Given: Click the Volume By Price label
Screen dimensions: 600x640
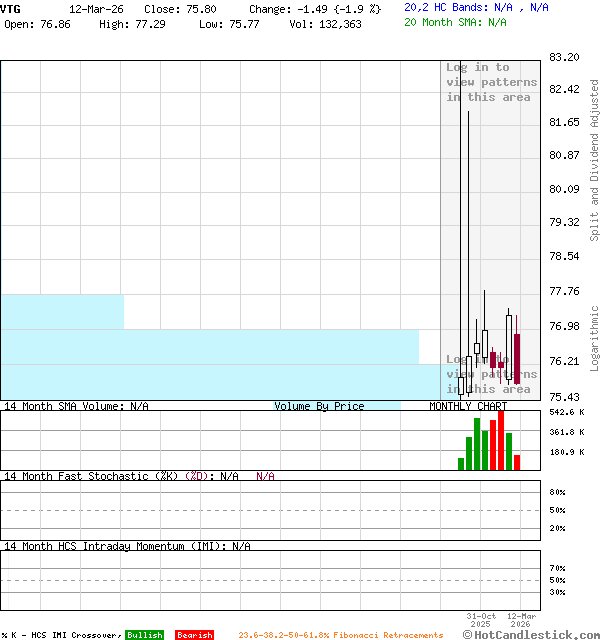Looking at the screenshot, I should 319,406.
